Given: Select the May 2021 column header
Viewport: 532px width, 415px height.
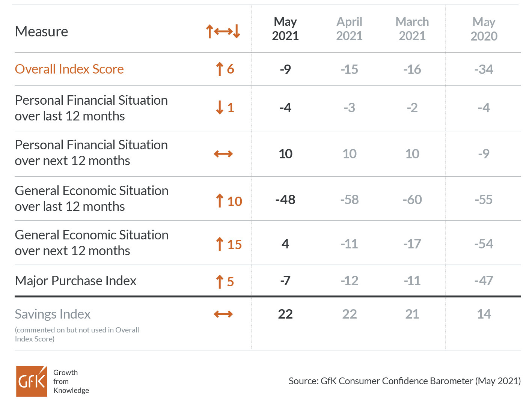Looking at the screenshot, I should coord(285,29).
